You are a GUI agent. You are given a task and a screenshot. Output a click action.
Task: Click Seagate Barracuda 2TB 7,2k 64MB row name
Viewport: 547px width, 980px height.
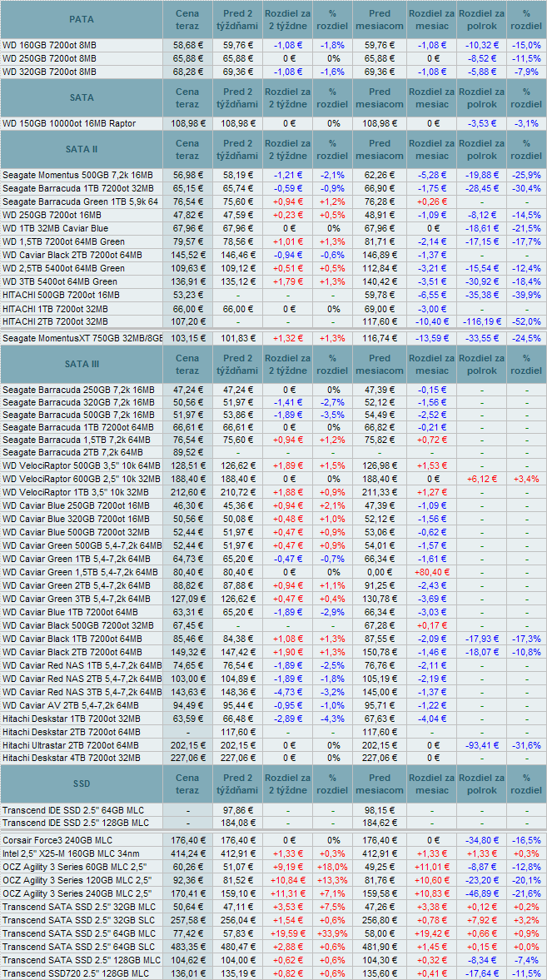click(72, 452)
